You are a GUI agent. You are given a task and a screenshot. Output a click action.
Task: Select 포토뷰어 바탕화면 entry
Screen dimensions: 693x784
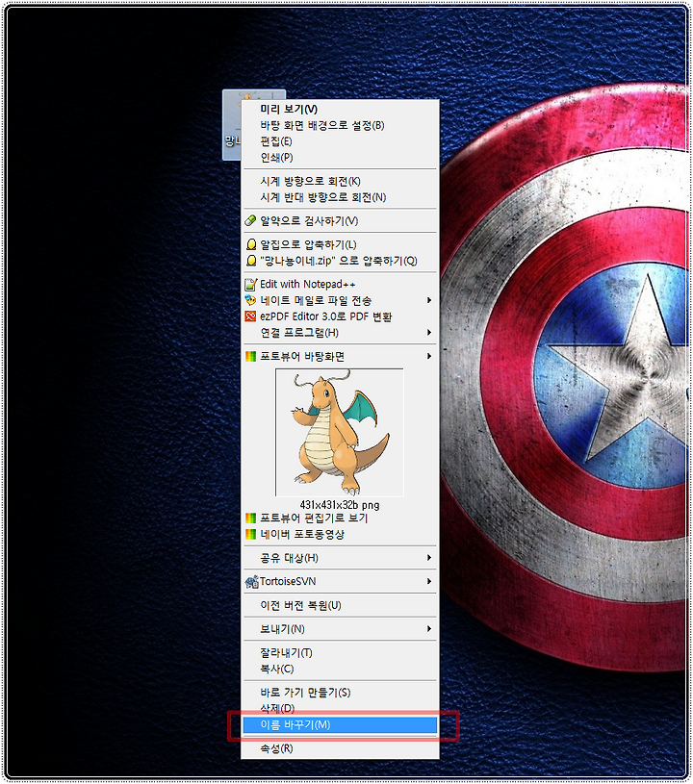pos(341,357)
